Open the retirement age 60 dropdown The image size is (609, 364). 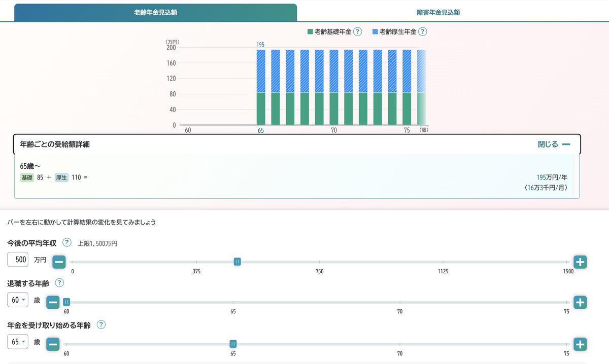pos(18,300)
